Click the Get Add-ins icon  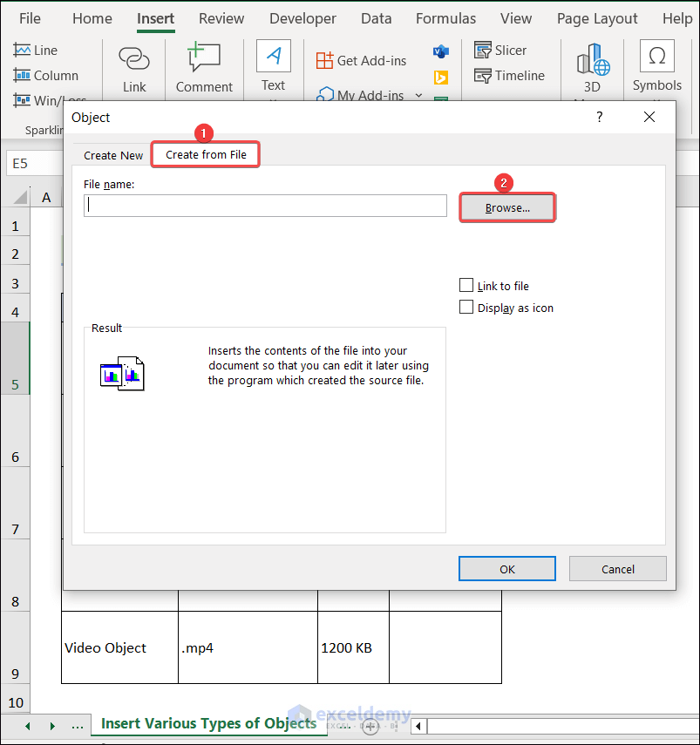[x=325, y=60]
